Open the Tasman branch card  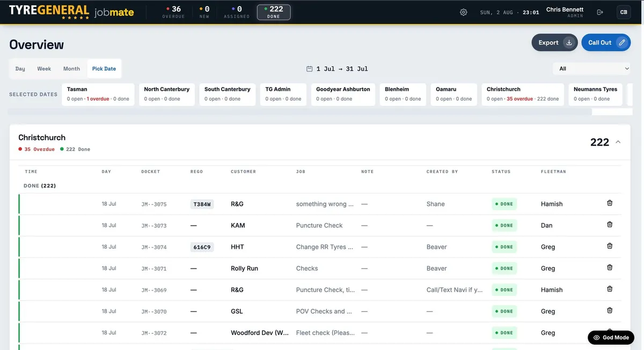pyautogui.click(x=98, y=94)
